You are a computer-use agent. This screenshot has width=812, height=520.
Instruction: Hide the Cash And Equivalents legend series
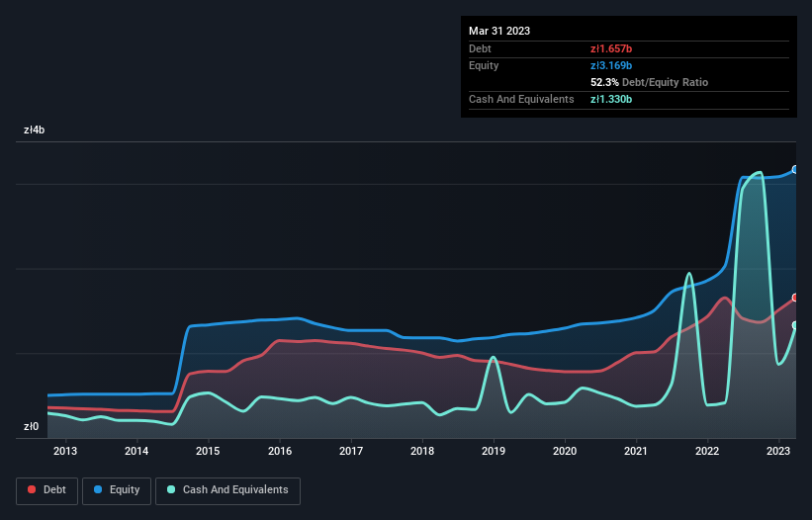click(227, 489)
